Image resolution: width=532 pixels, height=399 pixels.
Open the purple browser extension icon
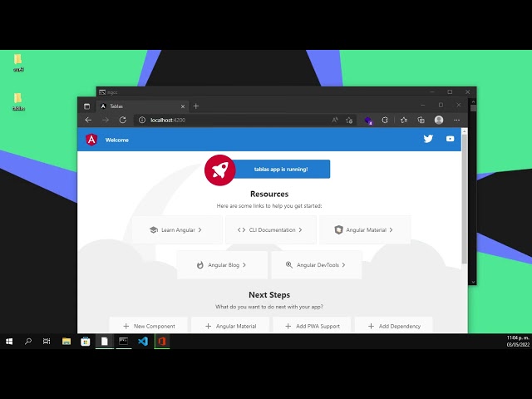coord(368,121)
